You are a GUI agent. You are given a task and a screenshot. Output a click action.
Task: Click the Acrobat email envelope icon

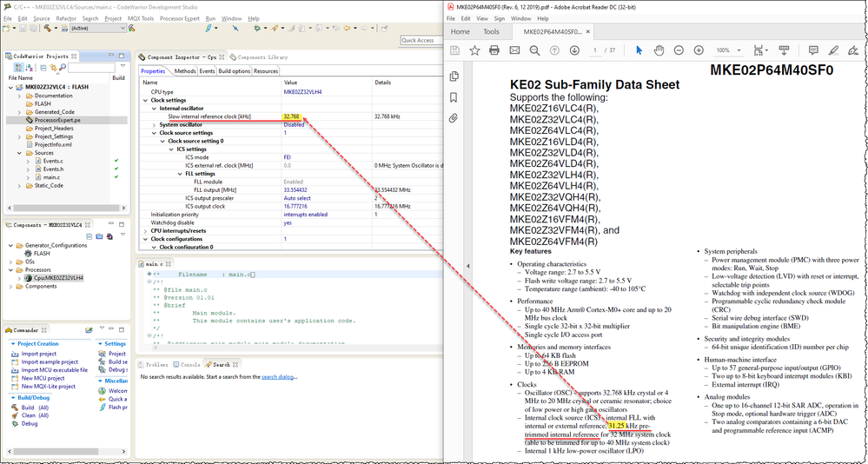(514, 50)
